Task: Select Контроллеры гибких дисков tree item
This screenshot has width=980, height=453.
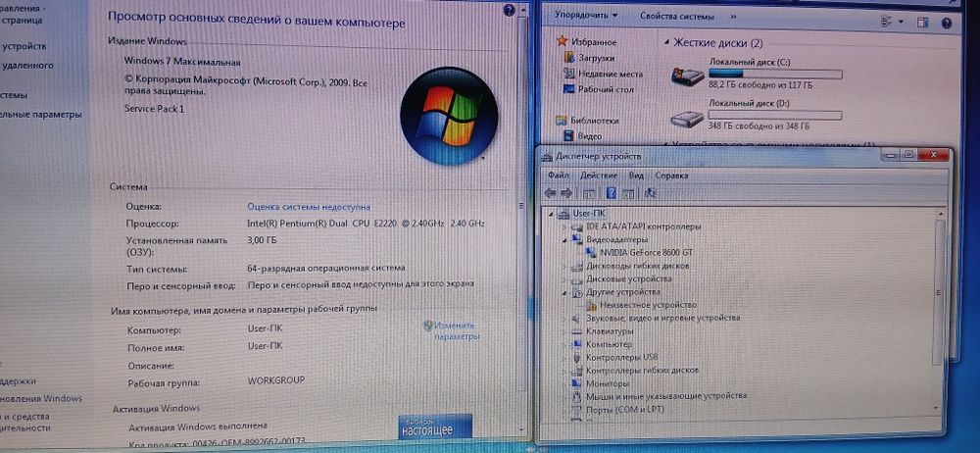Action: (x=642, y=370)
